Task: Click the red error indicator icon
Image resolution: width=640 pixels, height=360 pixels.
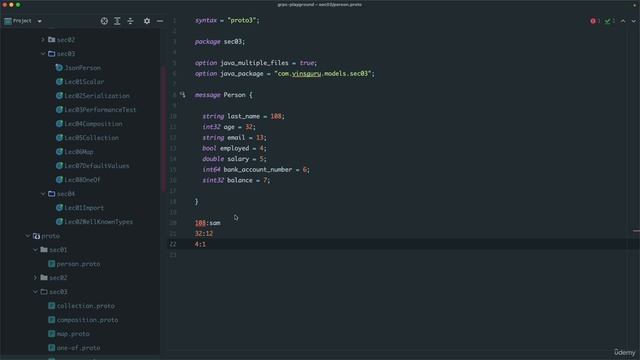Action: [x=593, y=21]
